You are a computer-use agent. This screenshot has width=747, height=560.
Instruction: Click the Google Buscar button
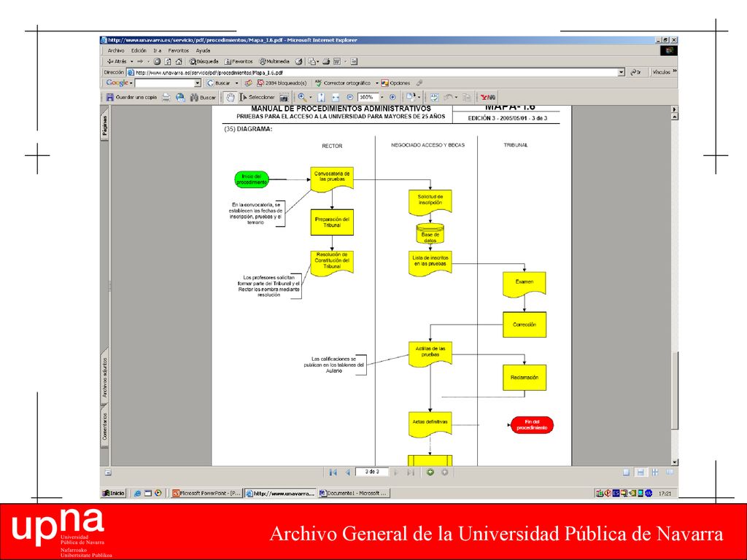(x=219, y=83)
